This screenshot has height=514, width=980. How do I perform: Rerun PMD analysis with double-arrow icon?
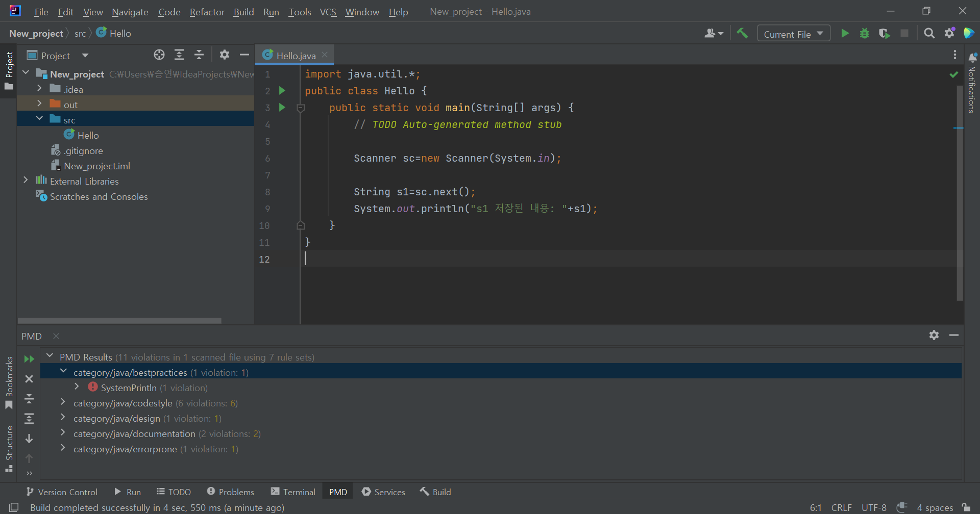(29, 359)
